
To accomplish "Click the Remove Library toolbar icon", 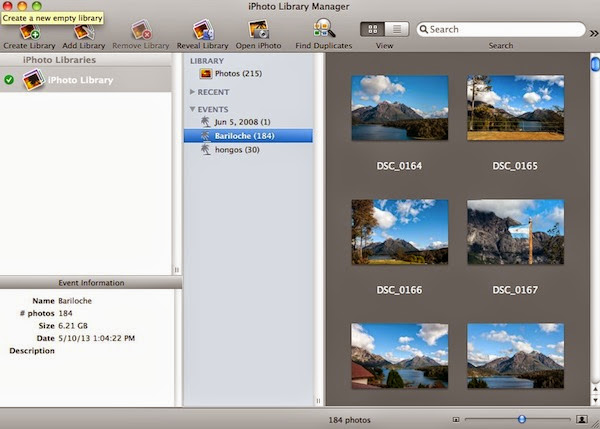I will [141, 30].
